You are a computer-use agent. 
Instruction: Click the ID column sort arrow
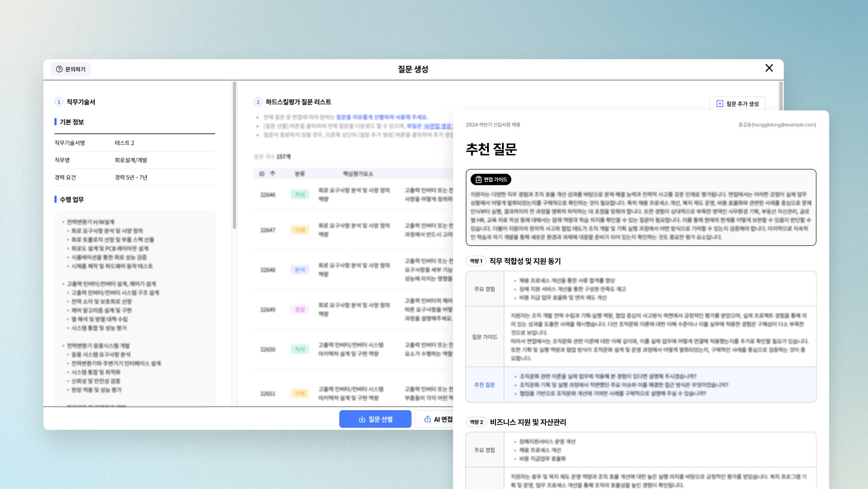273,174
